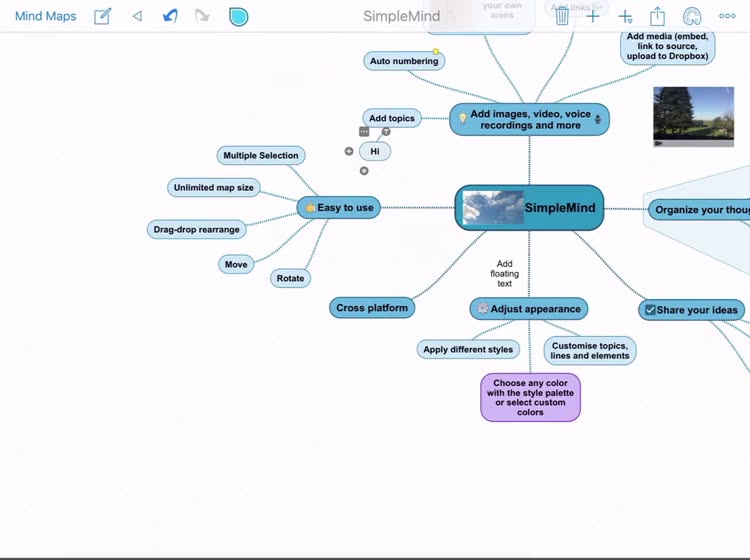The width and height of the screenshot is (750, 560).
Task: Select the Multiple Selection topic
Action: [x=261, y=155]
